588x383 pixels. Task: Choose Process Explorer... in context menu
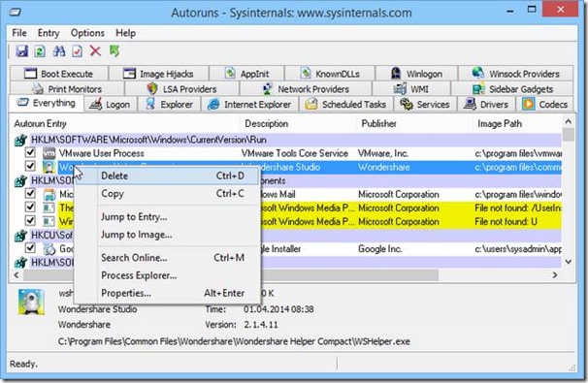[167, 275]
